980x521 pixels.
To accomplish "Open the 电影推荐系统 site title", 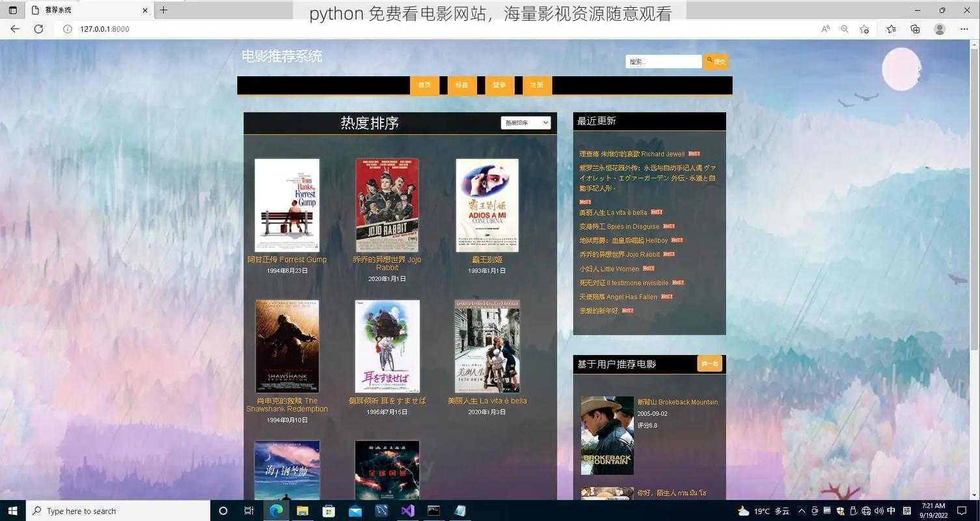I will click(282, 56).
